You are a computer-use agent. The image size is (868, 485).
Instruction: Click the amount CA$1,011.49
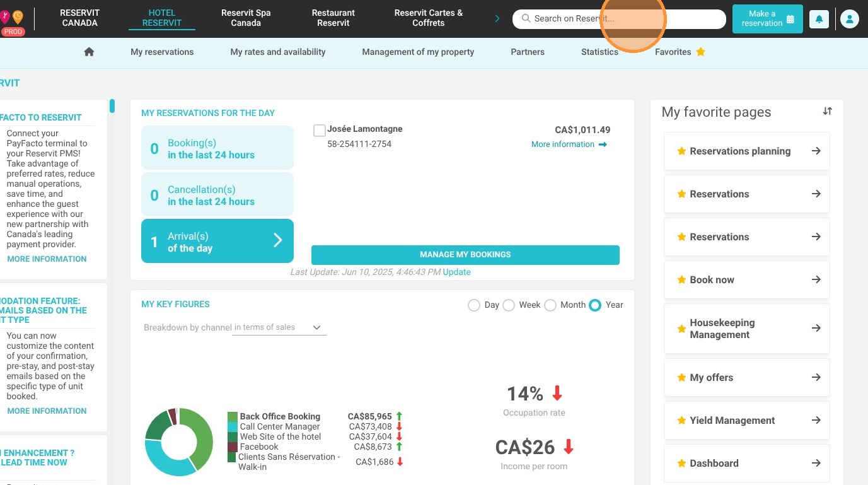point(582,130)
